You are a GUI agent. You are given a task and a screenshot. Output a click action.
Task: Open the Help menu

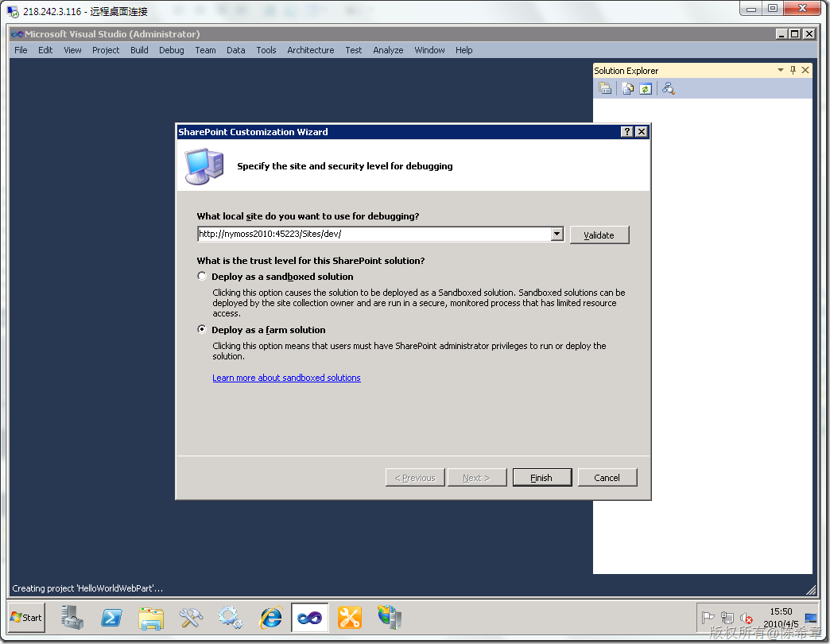click(463, 50)
